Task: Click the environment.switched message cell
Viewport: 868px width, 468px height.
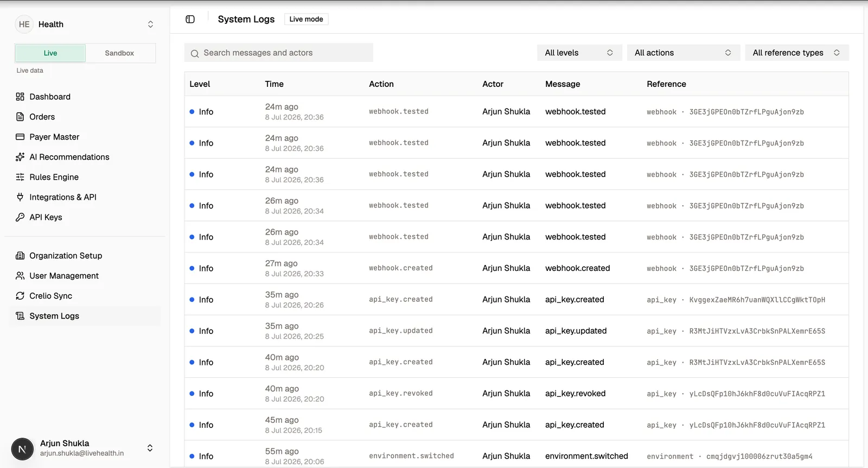Action: click(x=586, y=456)
